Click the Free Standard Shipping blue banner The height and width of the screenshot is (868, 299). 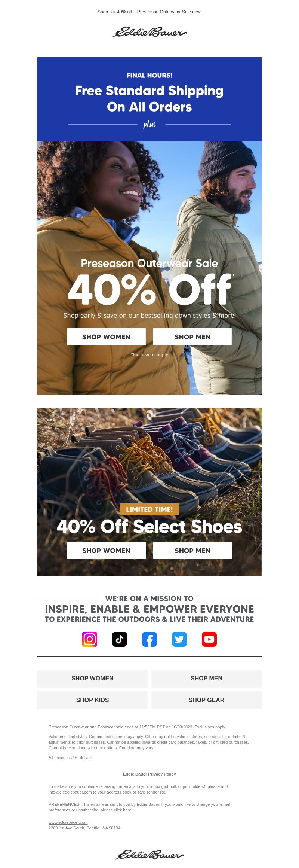pos(149,99)
